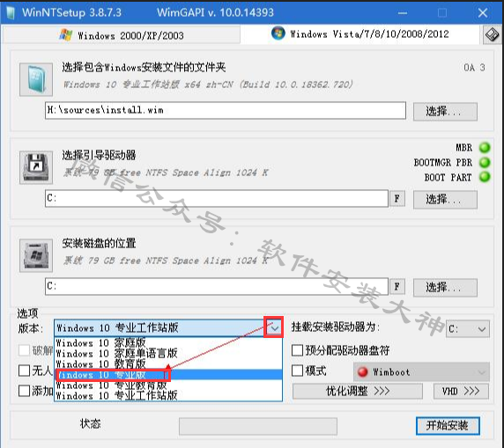Click the boot drive floppy disk icon
This screenshot has width=504, height=448.
[36, 167]
